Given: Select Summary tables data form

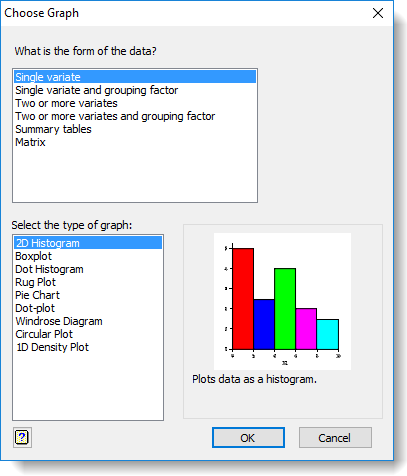Looking at the screenshot, I should click(x=135, y=129).
